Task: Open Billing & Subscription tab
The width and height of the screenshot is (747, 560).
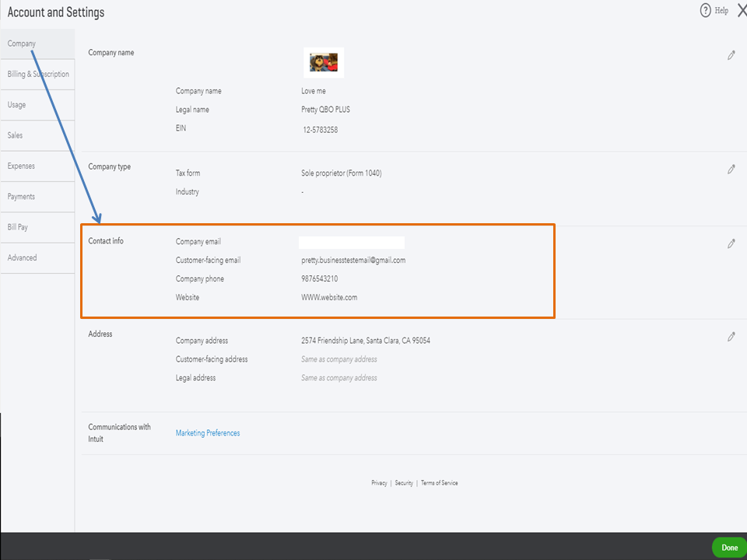Action: tap(38, 74)
